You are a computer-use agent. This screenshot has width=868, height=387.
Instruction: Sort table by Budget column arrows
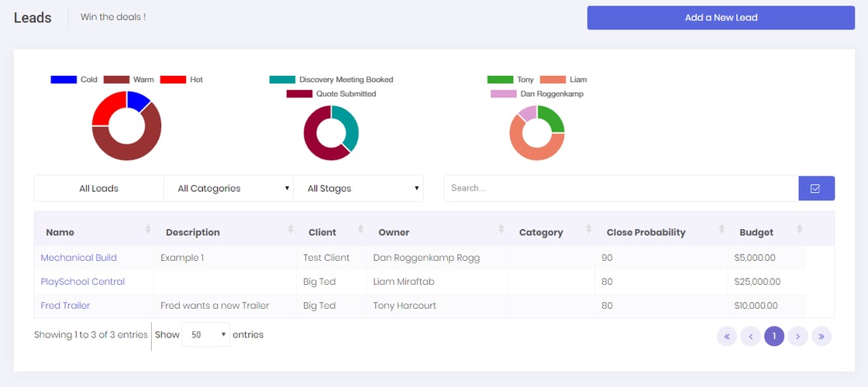coord(799,228)
